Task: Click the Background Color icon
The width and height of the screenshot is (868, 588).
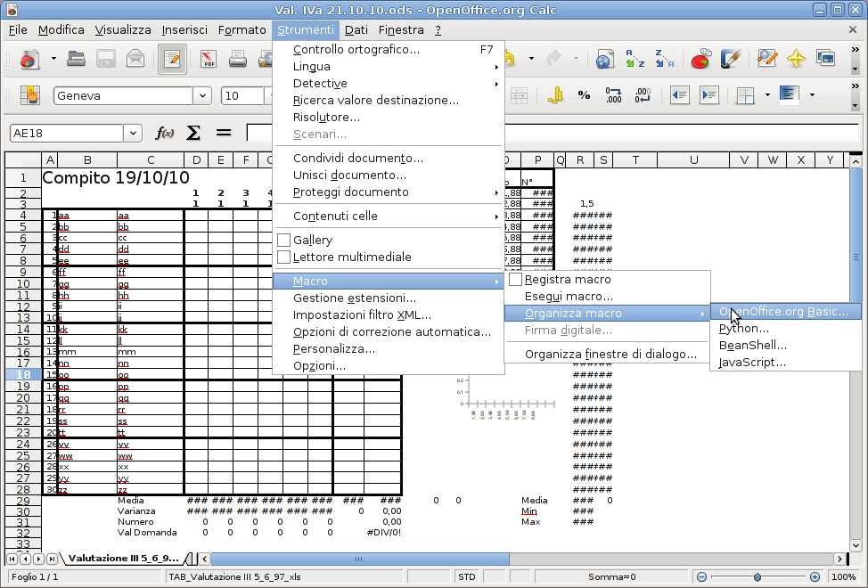Action: click(x=789, y=95)
